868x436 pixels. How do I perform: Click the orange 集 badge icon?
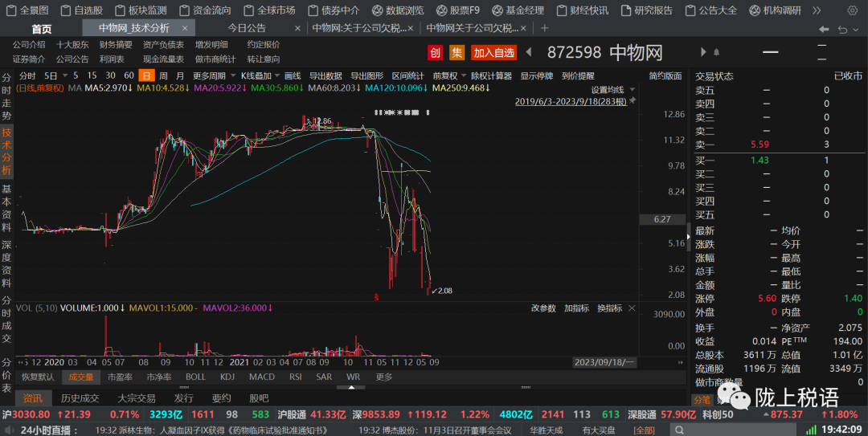click(457, 52)
